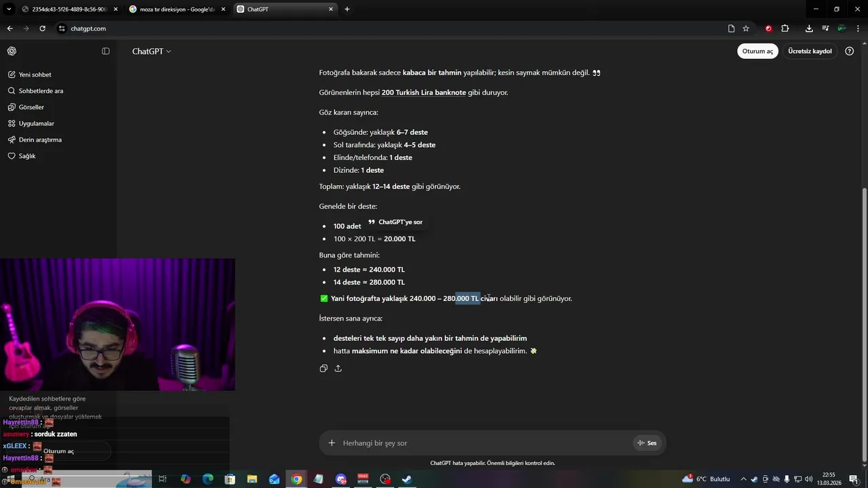The height and width of the screenshot is (488, 868).
Task: Open the media controls music-list icon
Action: click(x=825, y=28)
